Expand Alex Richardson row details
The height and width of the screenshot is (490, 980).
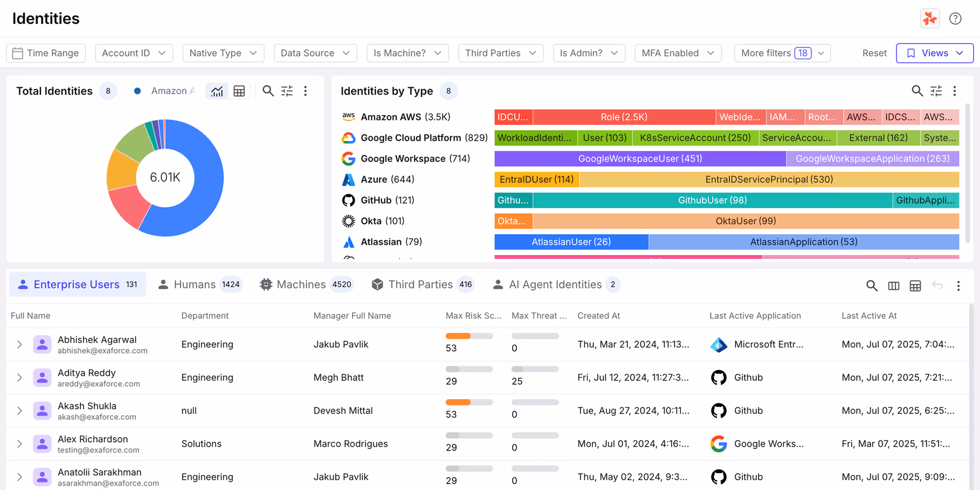[x=19, y=444]
